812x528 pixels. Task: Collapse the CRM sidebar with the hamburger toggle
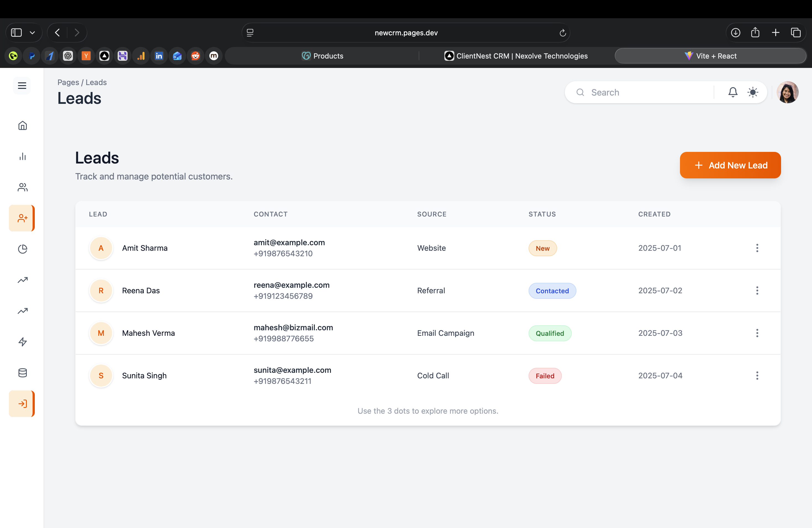point(22,86)
